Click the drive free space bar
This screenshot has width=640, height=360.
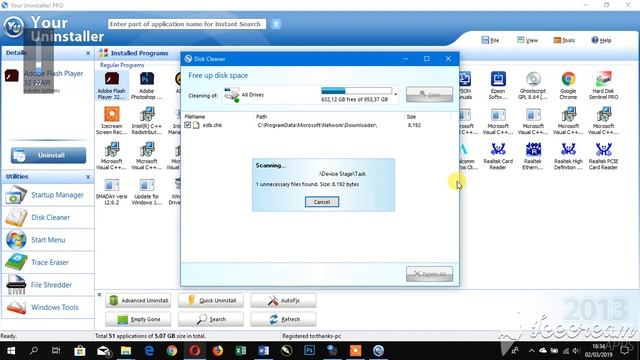[x=356, y=91]
